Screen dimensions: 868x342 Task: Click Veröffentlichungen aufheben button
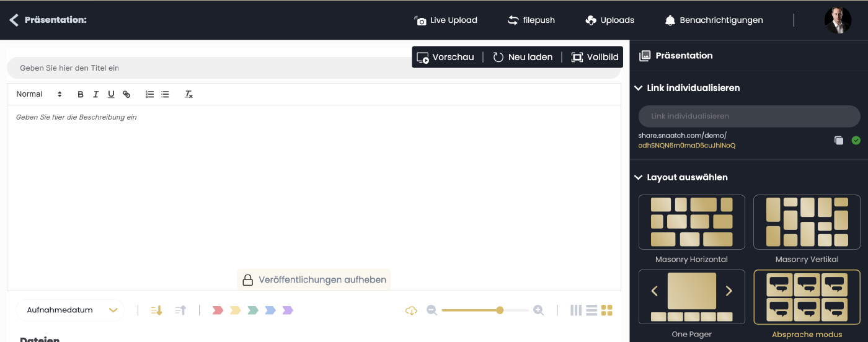(x=314, y=280)
